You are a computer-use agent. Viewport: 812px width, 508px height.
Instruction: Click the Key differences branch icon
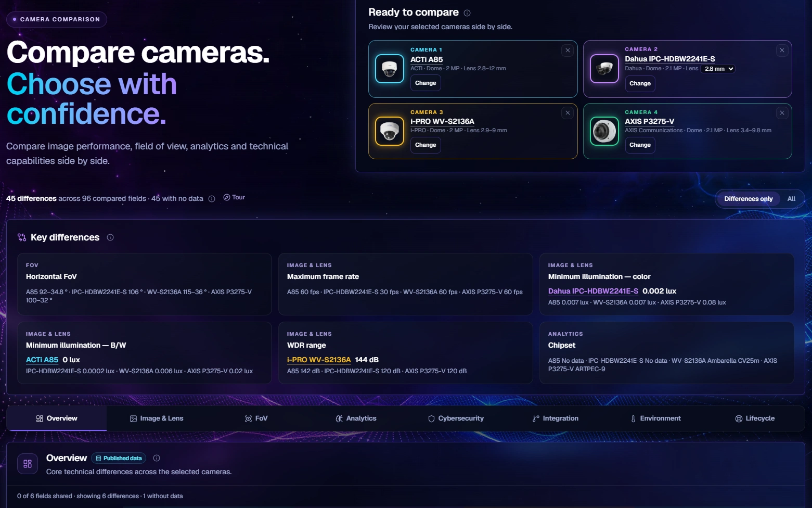click(x=22, y=237)
